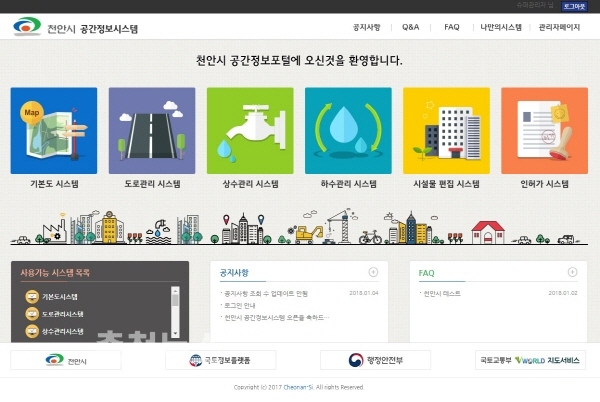This screenshot has height=402, width=600.
Task: Open the 도로관리 시스템 road icon tile
Action: pyautogui.click(x=151, y=131)
